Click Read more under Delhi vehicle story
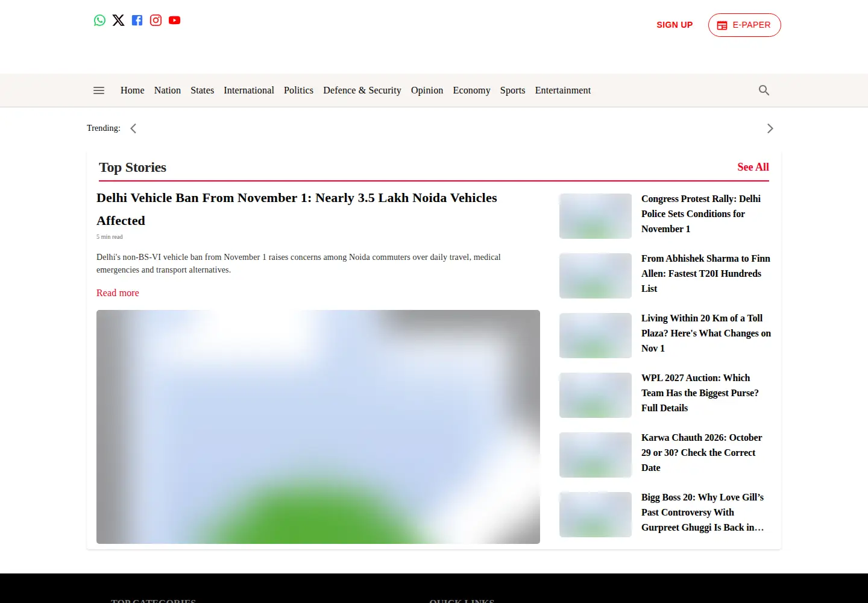868x603 pixels. tap(118, 293)
